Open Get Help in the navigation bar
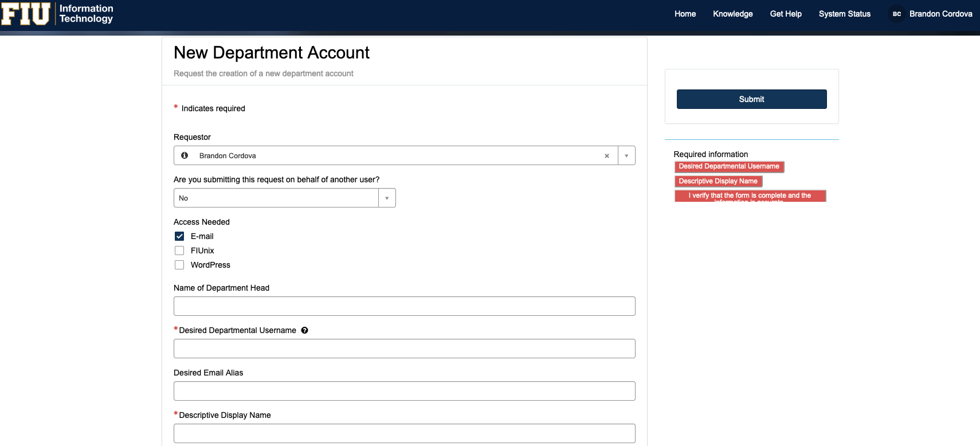This screenshot has width=980, height=446. [786, 14]
